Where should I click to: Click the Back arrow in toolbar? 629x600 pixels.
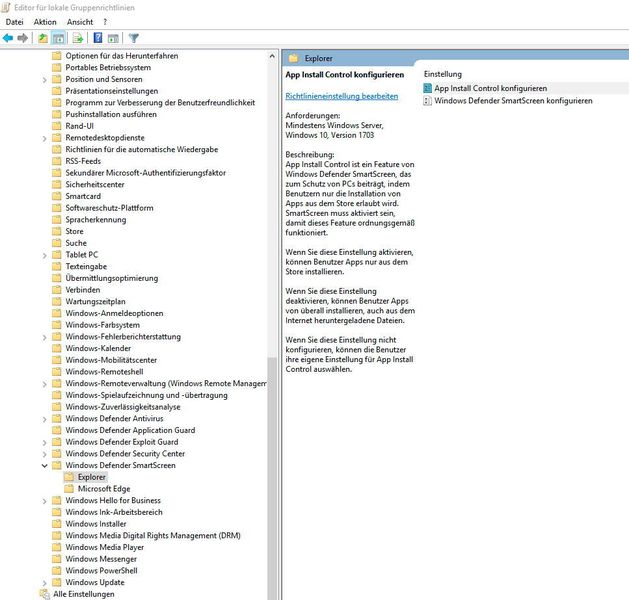[x=8, y=38]
